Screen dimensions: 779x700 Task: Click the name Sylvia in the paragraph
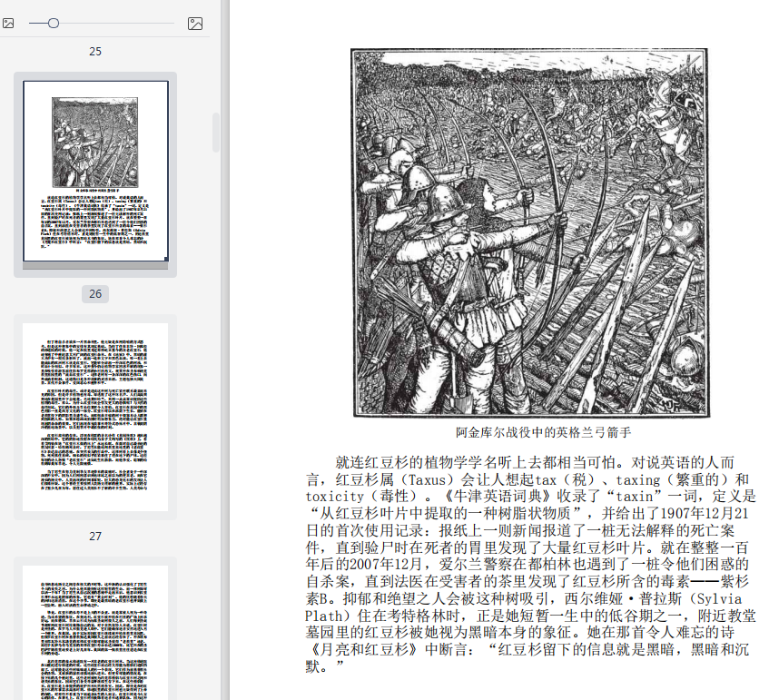719,599
